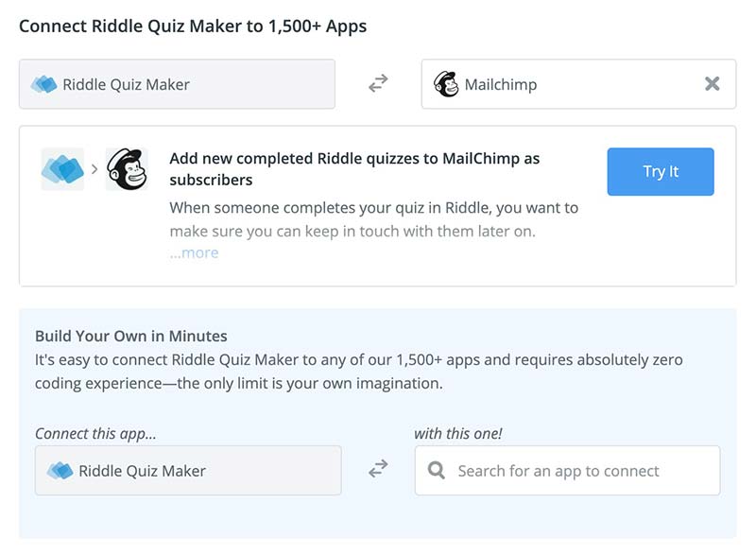The height and width of the screenshot is (555, 756).
Task: Click the top Riddle Quiz Maker field
Action: click(177, 84)
